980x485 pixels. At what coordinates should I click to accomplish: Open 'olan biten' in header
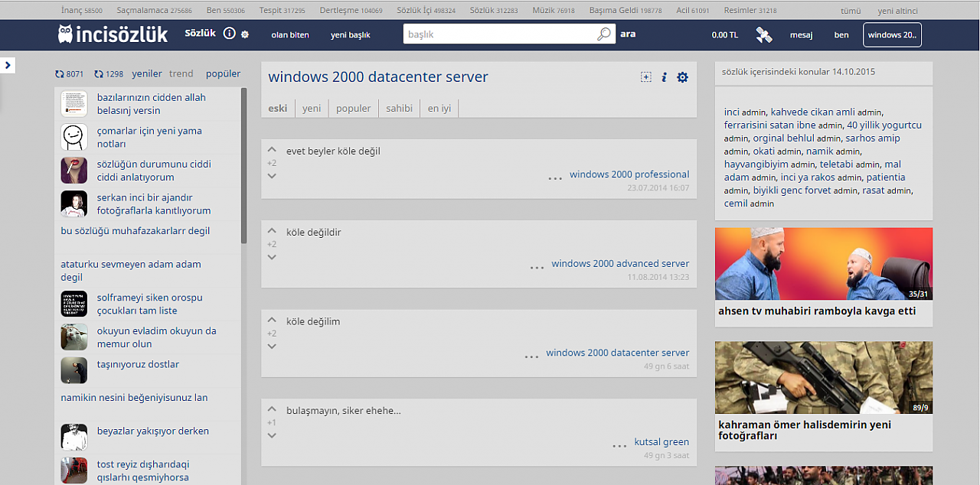[290, 35]
